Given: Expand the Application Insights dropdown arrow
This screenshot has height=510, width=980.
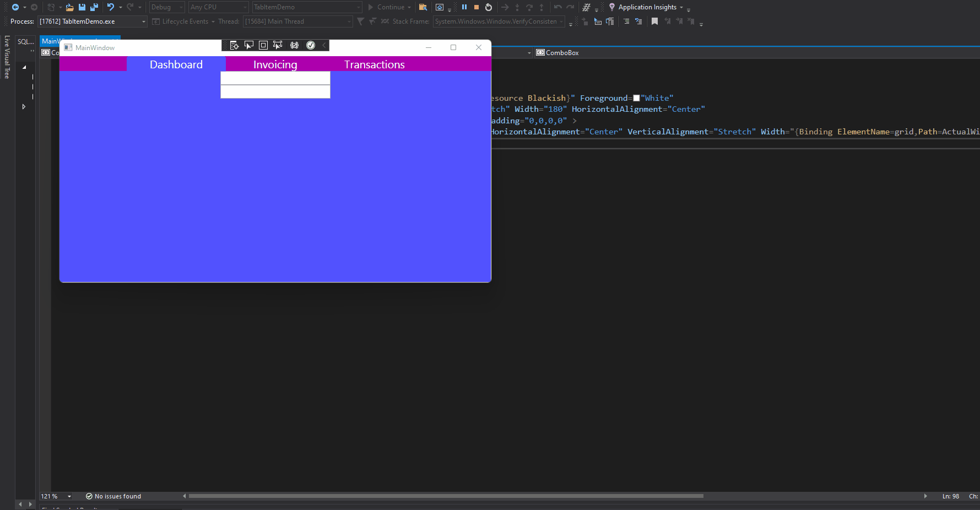Looking at the screenshot, I should click(x=681, y=7).
